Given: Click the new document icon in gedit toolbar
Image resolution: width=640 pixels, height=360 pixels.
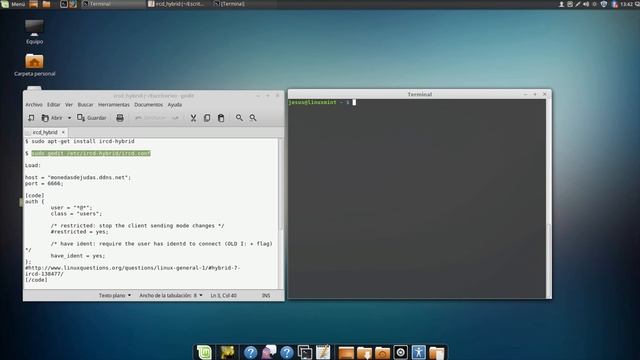Looking at the screenshot, I should pos(31,118).
